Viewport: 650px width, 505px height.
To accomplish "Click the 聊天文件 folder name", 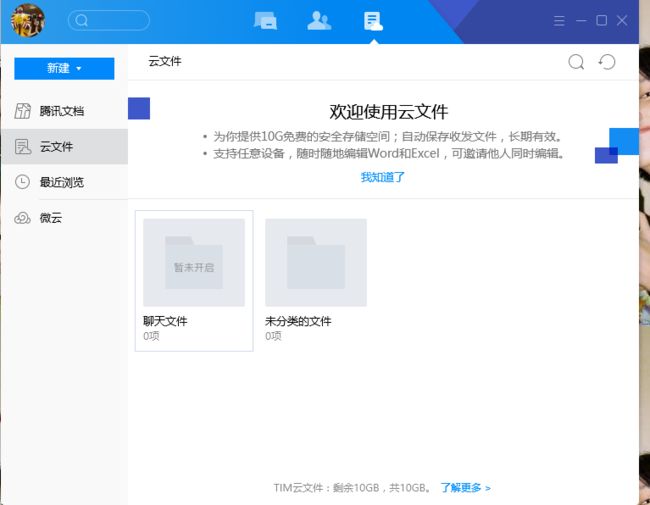I will [165, 321].
